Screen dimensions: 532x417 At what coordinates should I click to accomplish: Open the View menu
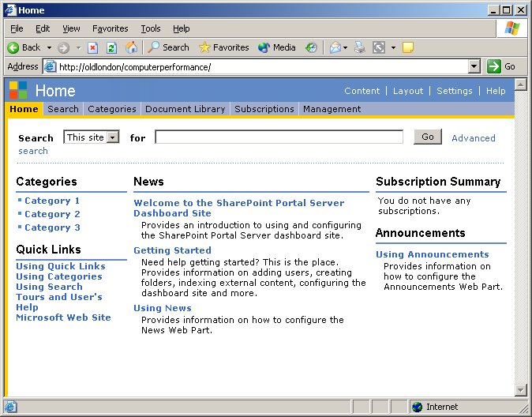[x=71, y=28]
